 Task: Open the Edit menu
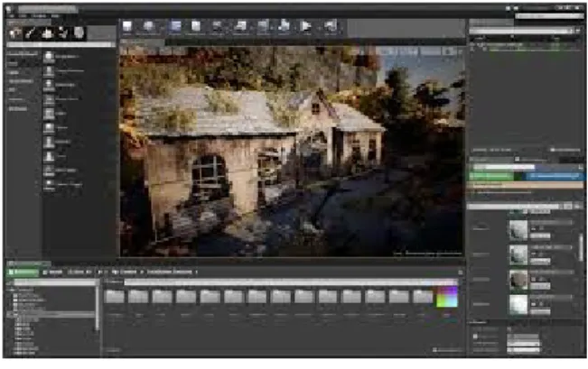click(23, 16)
